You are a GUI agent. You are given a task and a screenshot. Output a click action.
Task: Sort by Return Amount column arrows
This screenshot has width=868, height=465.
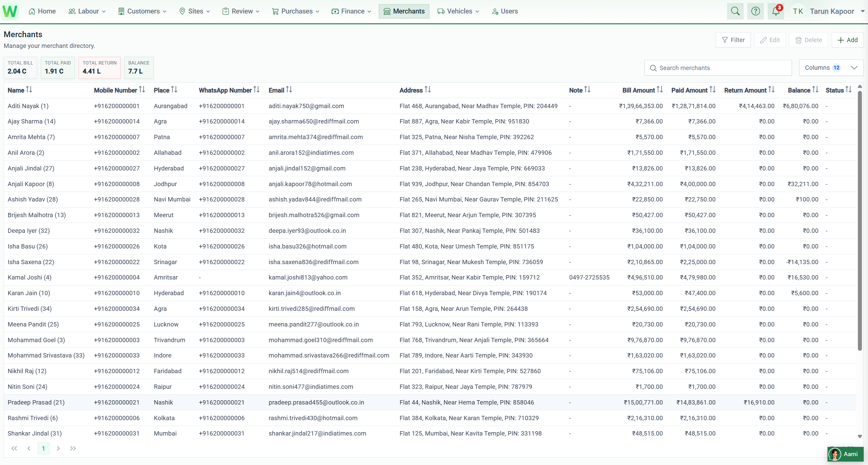tap(772, 90)
